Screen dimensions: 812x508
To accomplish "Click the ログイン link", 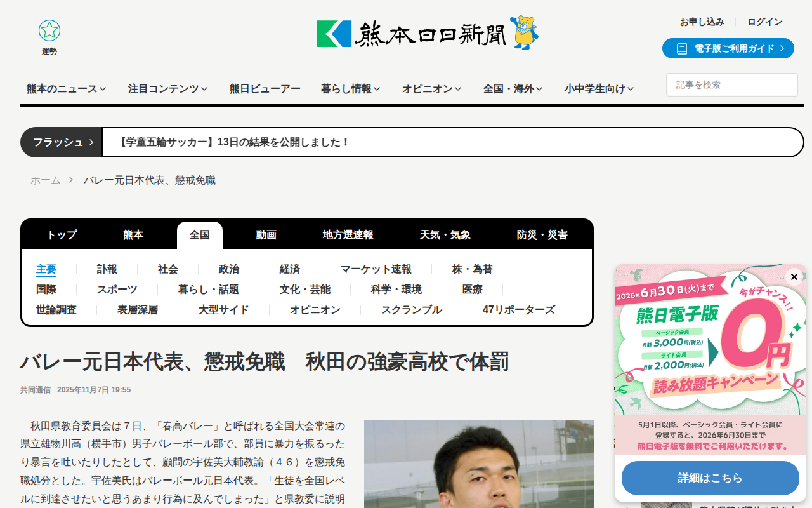I will tap(765, 22).
